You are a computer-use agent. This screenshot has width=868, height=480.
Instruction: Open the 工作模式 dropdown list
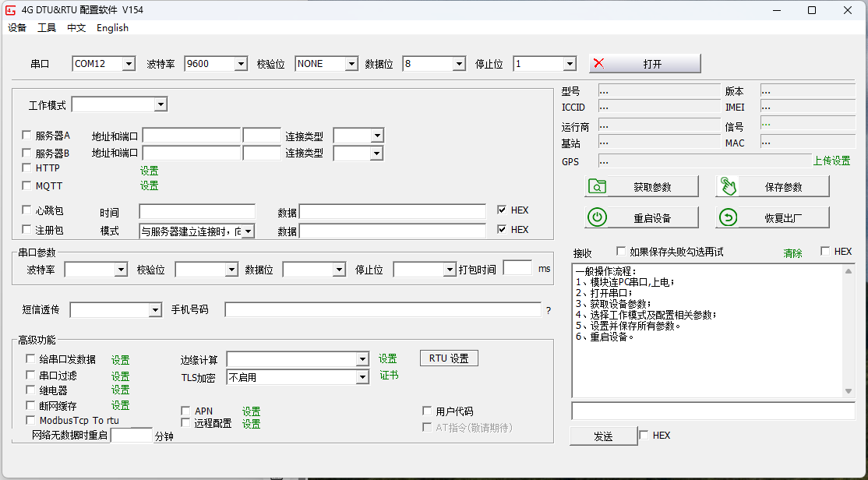161,104
